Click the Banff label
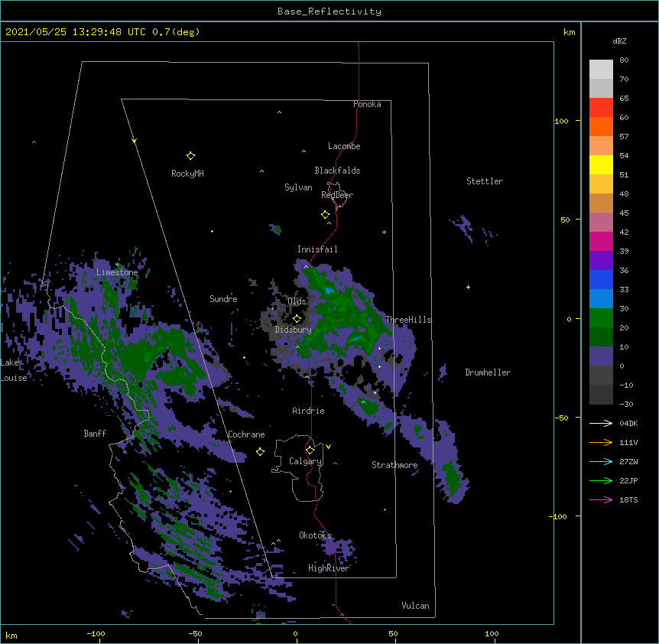659x644 pixels. (x=95, y=434)
